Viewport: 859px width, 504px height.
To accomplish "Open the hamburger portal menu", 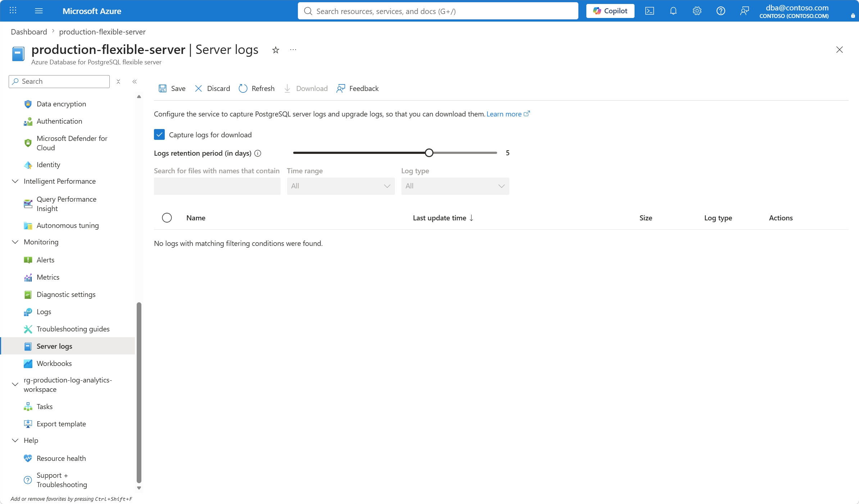I will pos(39,11).
